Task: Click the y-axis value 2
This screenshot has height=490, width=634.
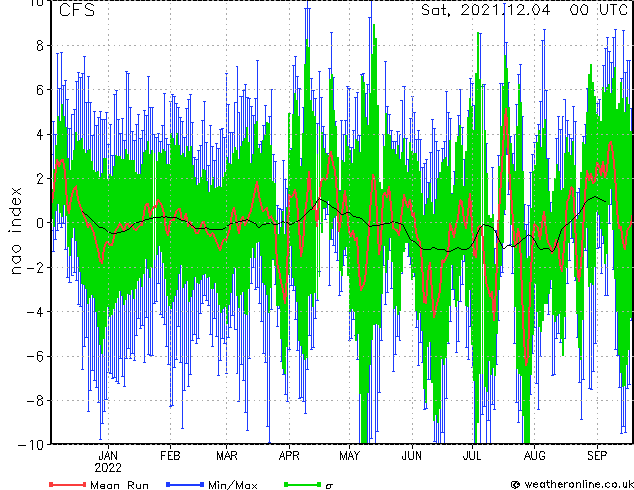Action: [40, 179]
